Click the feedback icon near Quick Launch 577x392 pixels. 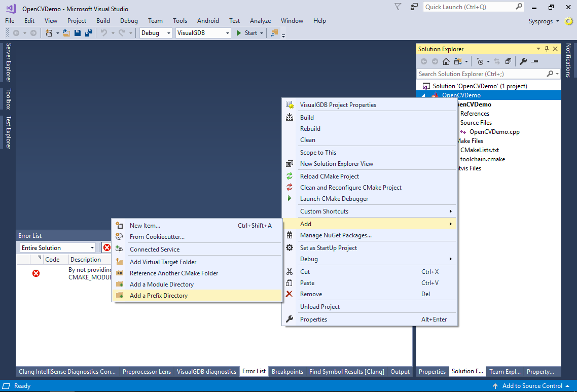[414, 7]
